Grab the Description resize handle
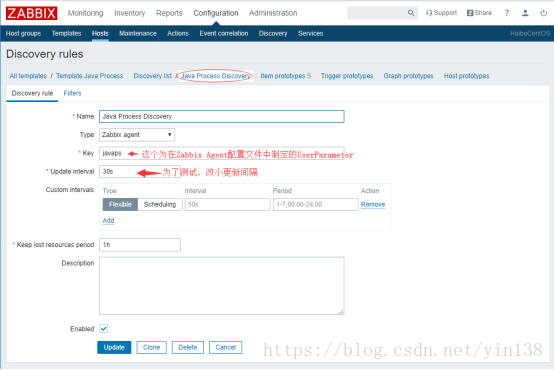This screenshot has width=554, height=370. [x=341, y=312]
